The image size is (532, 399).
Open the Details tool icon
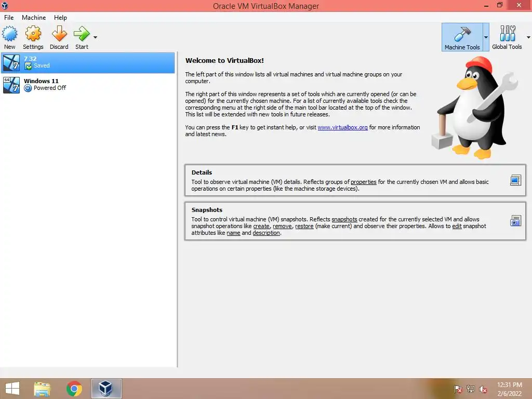pyautogui.click(x=515, y=180)
